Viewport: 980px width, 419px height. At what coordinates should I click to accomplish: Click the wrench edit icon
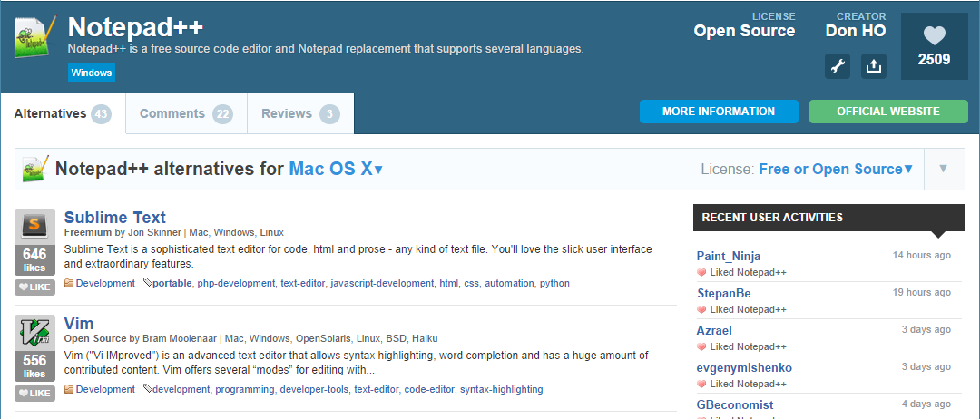(838, 66)
